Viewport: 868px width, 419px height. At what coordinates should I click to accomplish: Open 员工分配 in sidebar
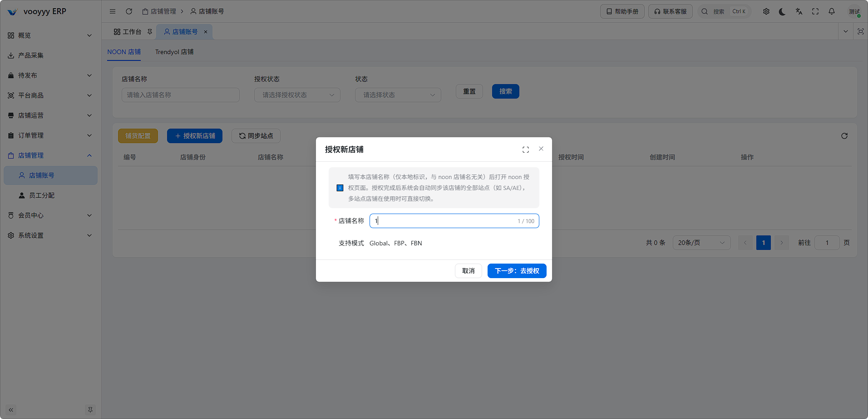(50, 195)
